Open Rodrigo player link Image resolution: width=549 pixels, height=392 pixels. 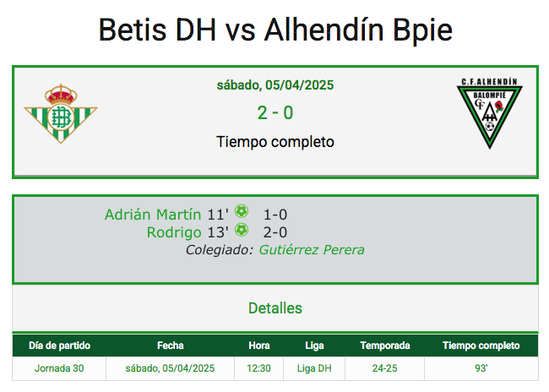174,232
